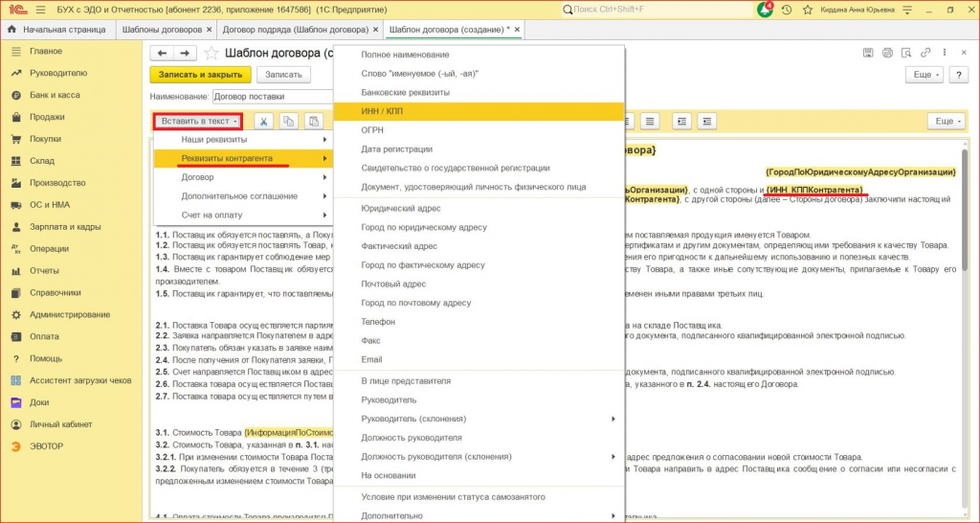Open editor toolbar Еще dropdown
Viewport: 980px width, 523px height.
pyautogui.click(x=947, y=122)
